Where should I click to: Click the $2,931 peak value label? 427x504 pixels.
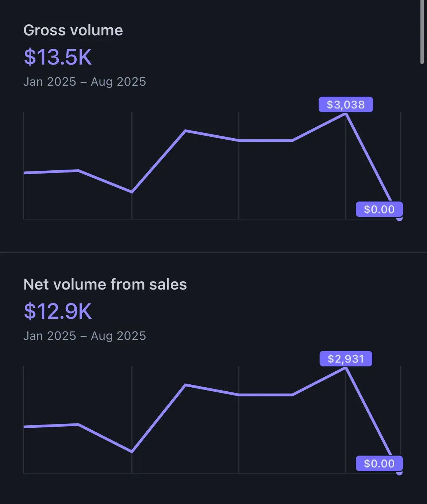pyautogui.click(x=346, y=359)
